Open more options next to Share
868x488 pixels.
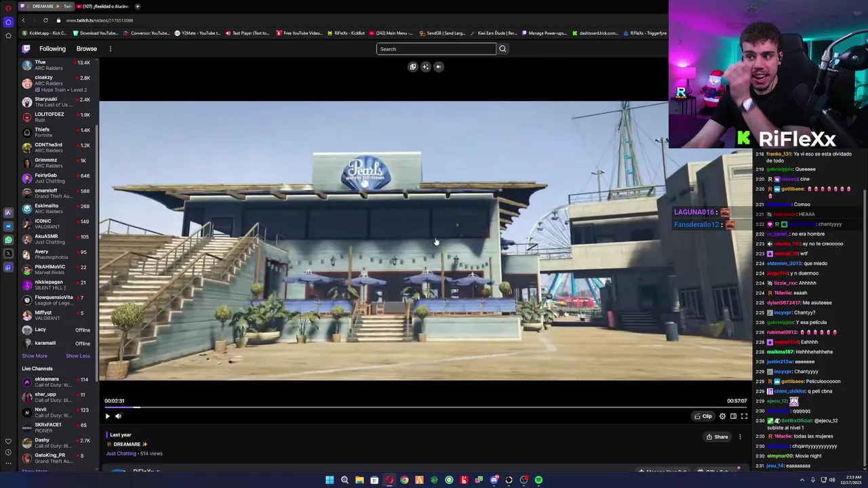tap(740, 436)
